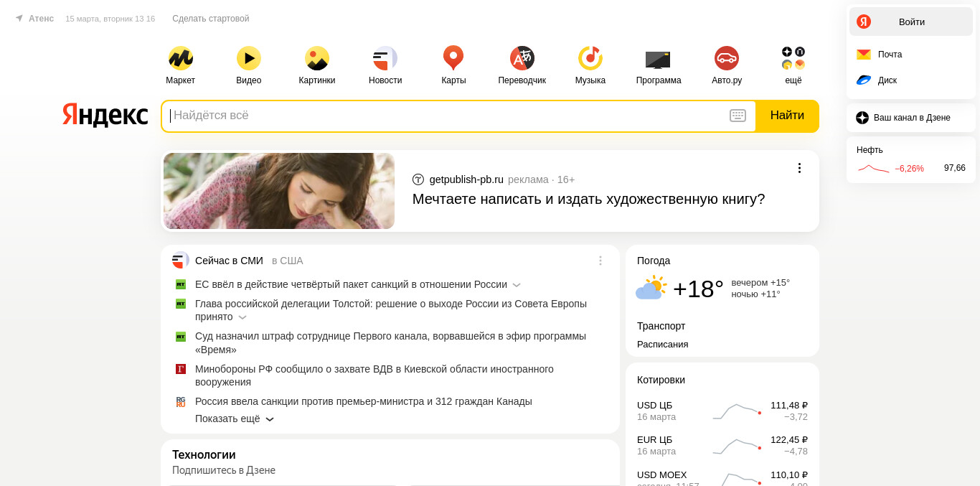Open the Карты service icon
The width and height of the screenshot is (980, 486).
tap(453, 58)
